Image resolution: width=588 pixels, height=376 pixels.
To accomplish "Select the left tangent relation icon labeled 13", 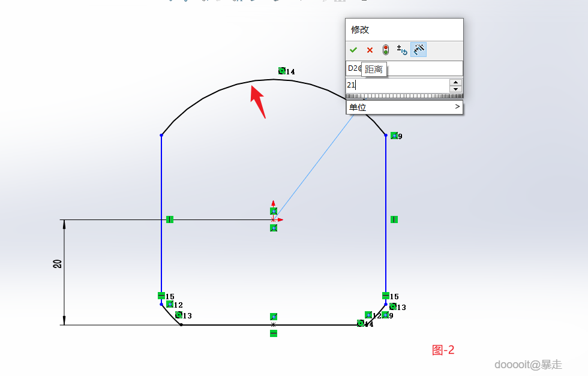I will (179, 314).
